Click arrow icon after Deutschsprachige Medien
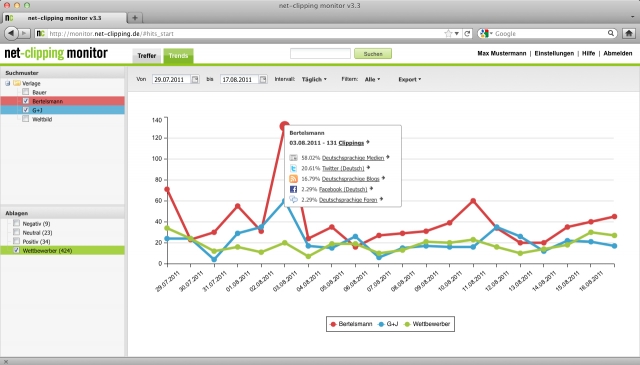 click(388, 157)
